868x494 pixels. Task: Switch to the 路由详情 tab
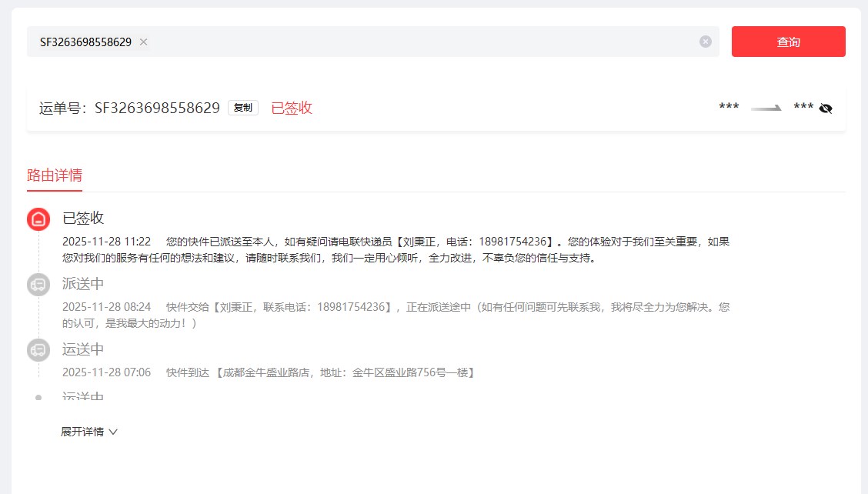tap(55, 175)
